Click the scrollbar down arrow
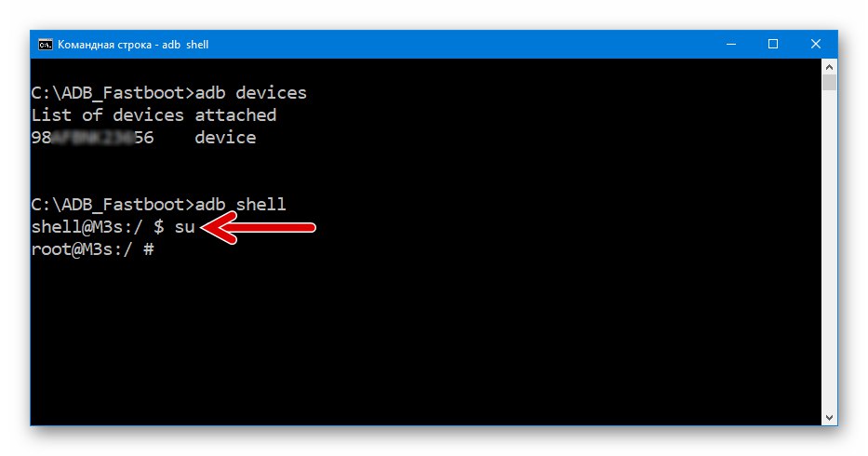 830,417
